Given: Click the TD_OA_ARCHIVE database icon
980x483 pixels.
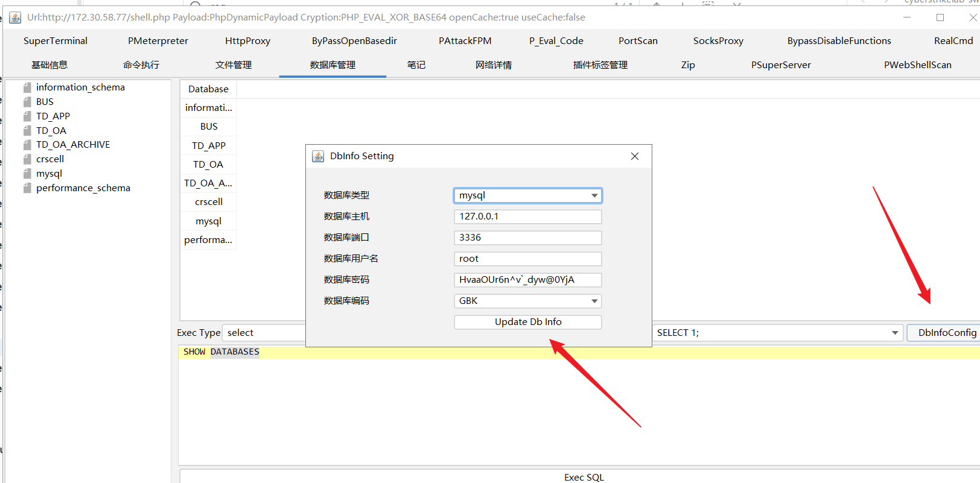Looking at the screenshot, I should pyautogui.click(x=27, y=145).
